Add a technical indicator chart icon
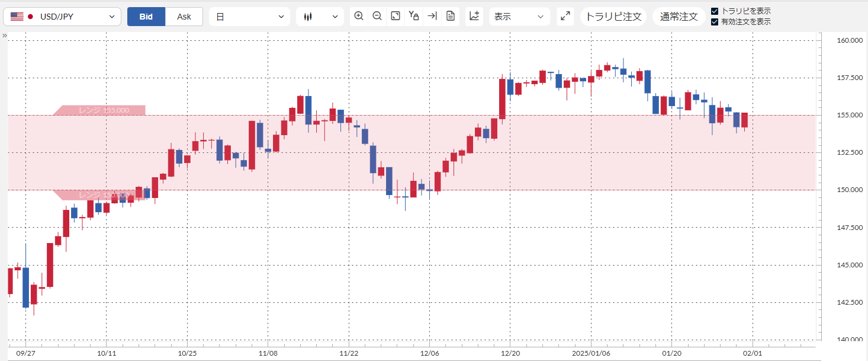The image size is (868, 361). (x=474, y=16)
